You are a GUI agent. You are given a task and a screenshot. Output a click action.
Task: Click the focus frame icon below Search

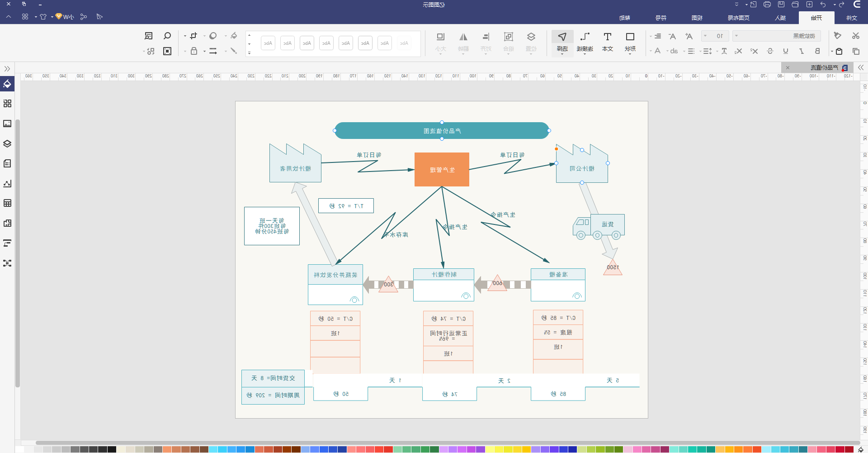pyautogui.click(x=167, y=51)
